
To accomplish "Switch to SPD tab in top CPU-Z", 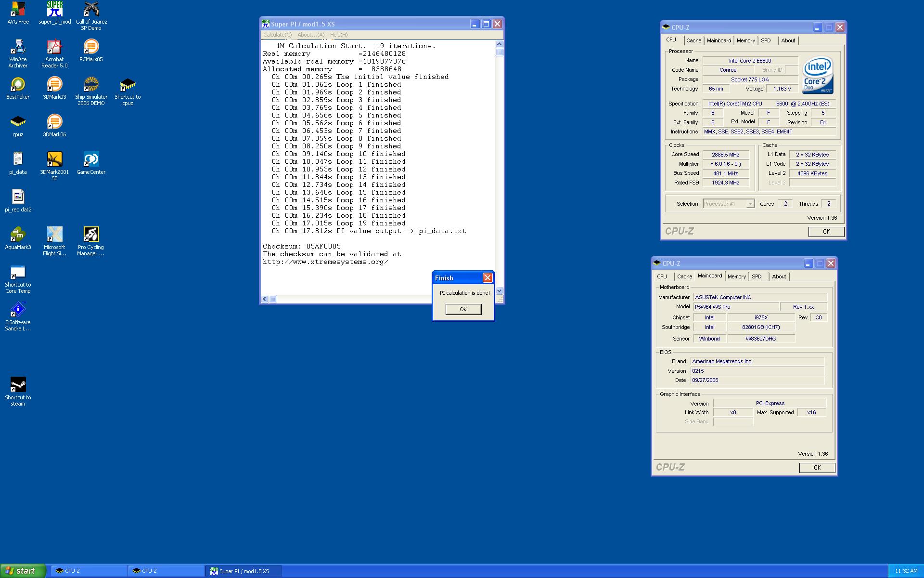I will [x=766, y=40].
